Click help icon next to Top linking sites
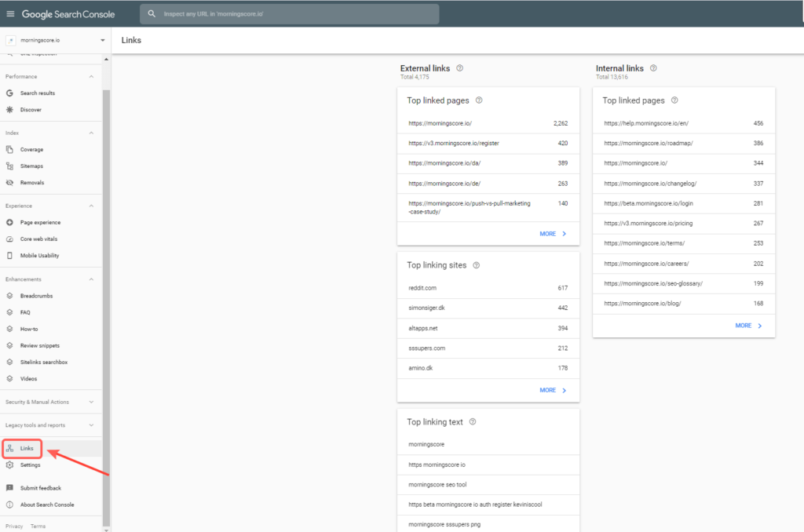 point(477,265)
